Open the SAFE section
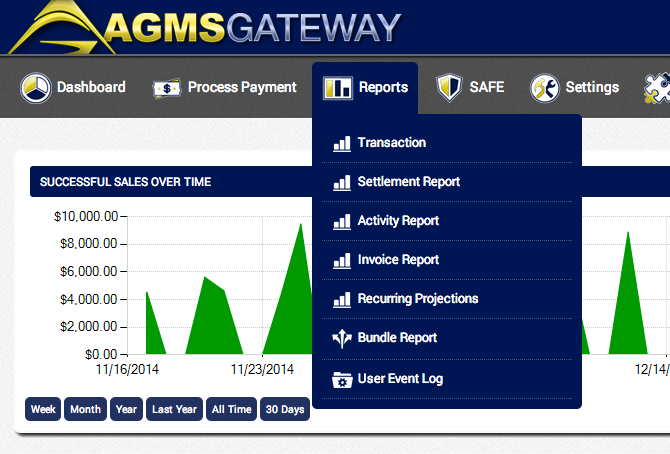This screenshot has height=454, width=670. tap(470, 88)
